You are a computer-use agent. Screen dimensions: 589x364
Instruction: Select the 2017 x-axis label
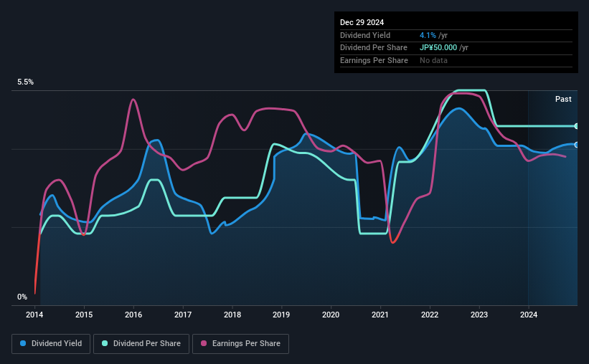[183, 315]
